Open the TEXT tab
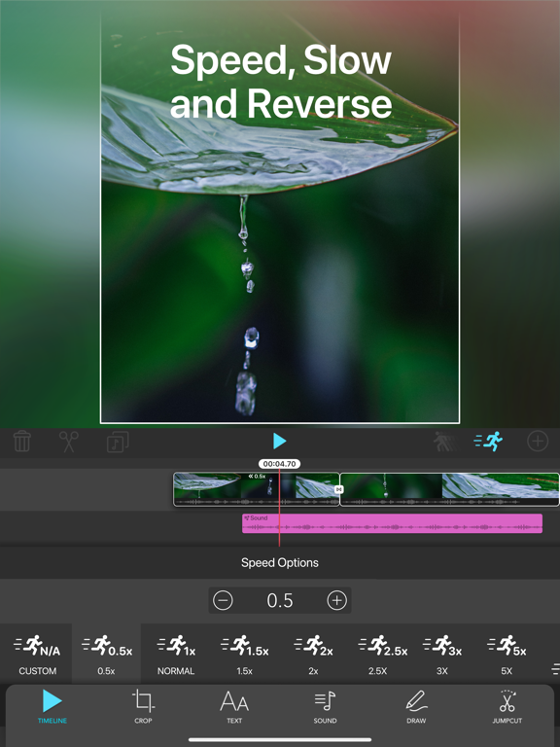 [233, 706]
